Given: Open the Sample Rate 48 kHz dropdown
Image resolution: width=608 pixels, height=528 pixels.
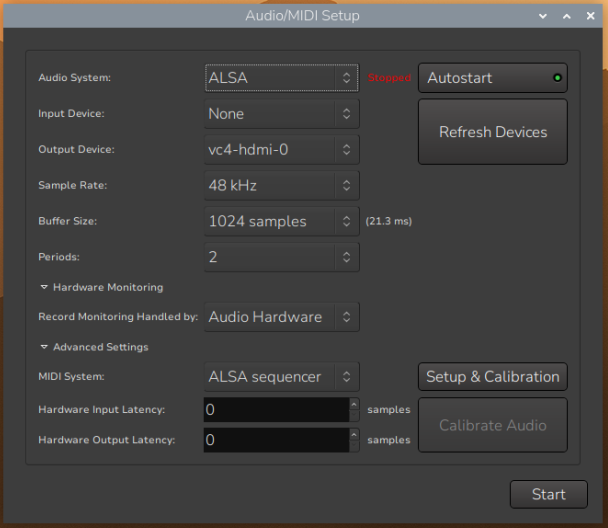Looking at the screenshot, I should click(281, 186).
